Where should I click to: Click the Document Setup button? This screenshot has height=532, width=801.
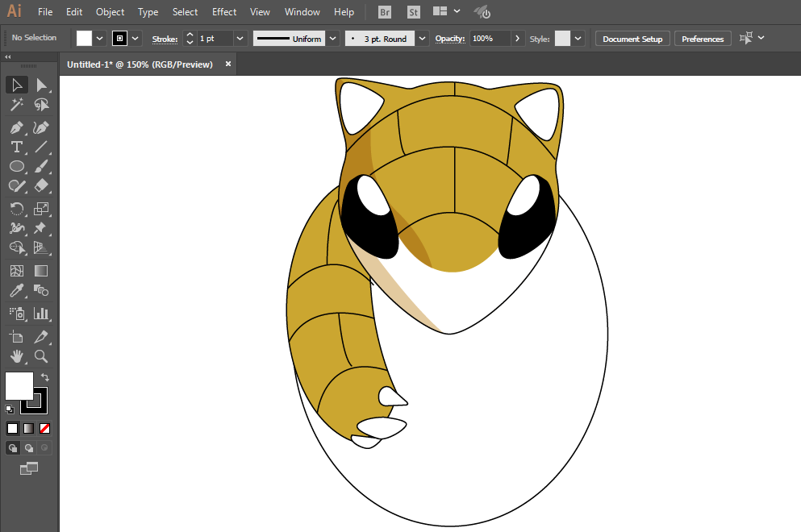click(x=632, y=39)
